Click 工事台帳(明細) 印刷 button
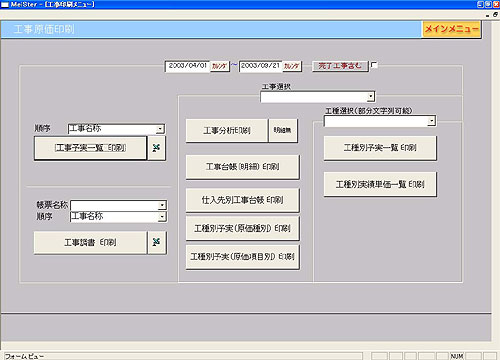500x360 pixels. [x=242, y=167]
